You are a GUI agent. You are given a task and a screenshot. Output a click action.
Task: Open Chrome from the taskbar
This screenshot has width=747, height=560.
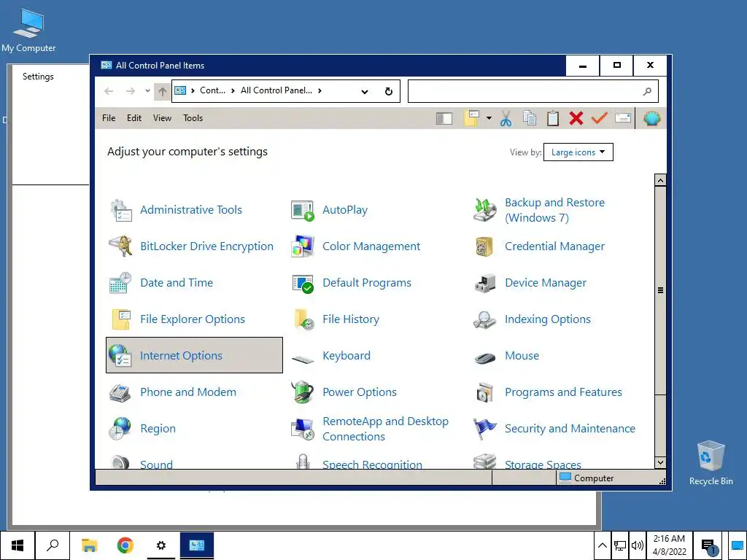coord(125,545)
